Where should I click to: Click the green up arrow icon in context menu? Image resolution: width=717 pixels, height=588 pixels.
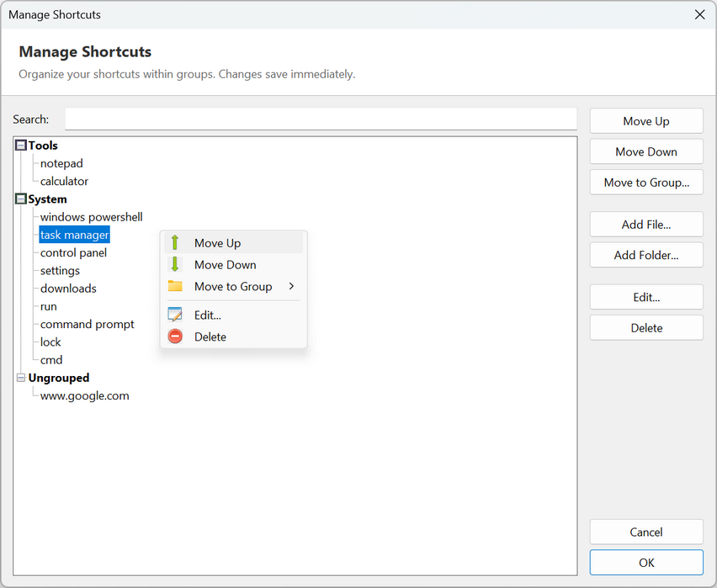click(x=175, y=243)
